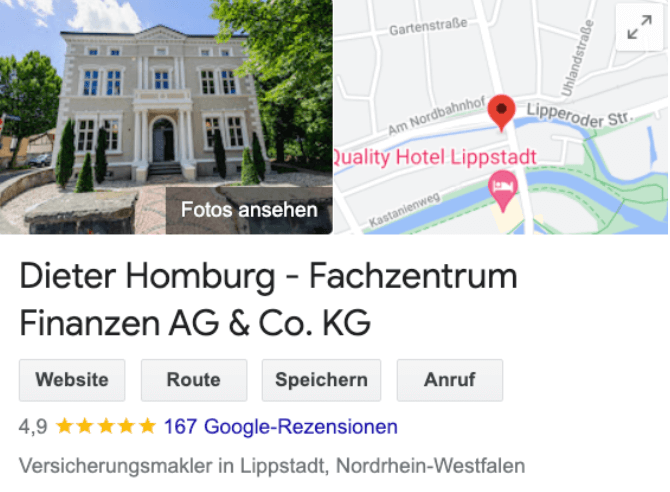670x492 pixels.
Task: Click Fotos ansehen overlay
Action: click(x=249, y=210)
